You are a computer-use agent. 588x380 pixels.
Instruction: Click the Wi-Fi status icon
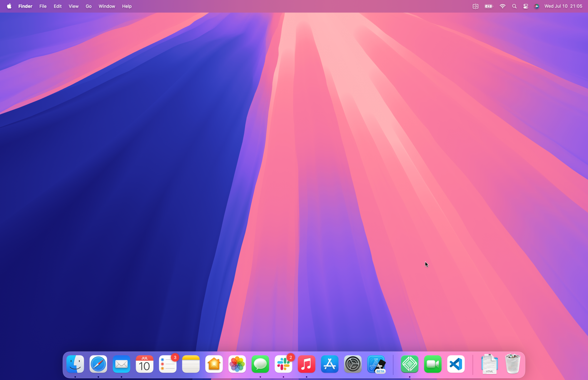coord(502,6)
